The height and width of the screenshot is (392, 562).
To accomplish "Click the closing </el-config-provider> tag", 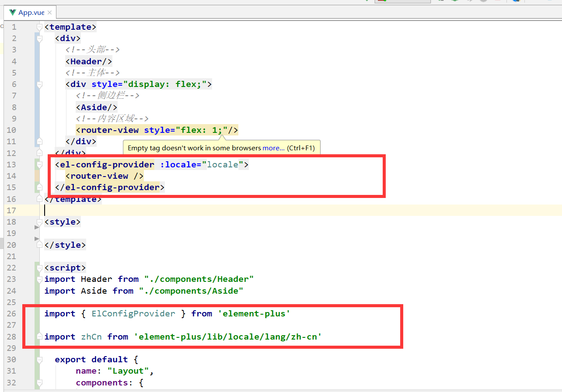I will (x=110, y=187).
